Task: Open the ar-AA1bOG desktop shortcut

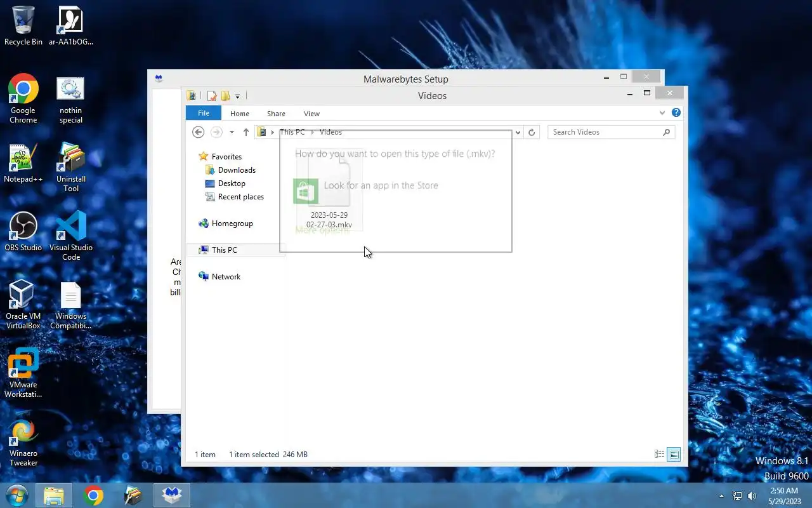Action: [x=70, y=25]
